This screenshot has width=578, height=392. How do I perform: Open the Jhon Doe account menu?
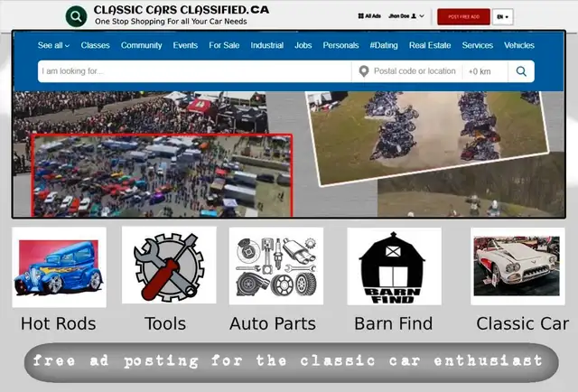tap(406, 16)
